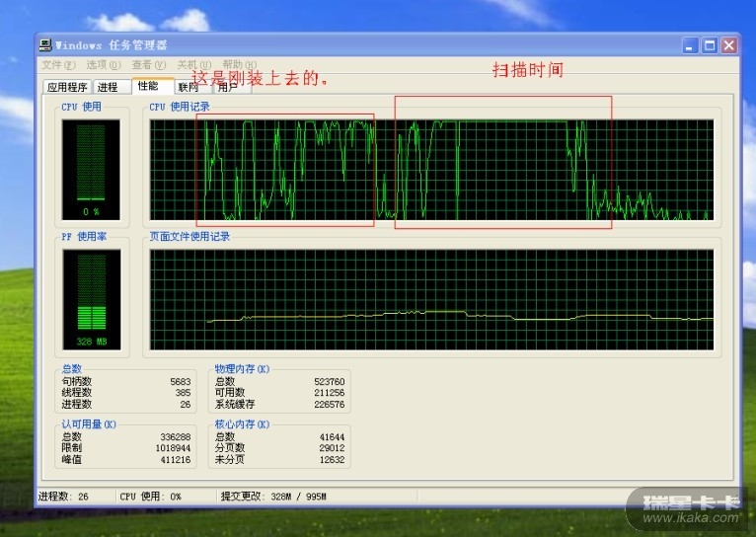
Task: Maximize the Task Manager window
Action: 710,45
